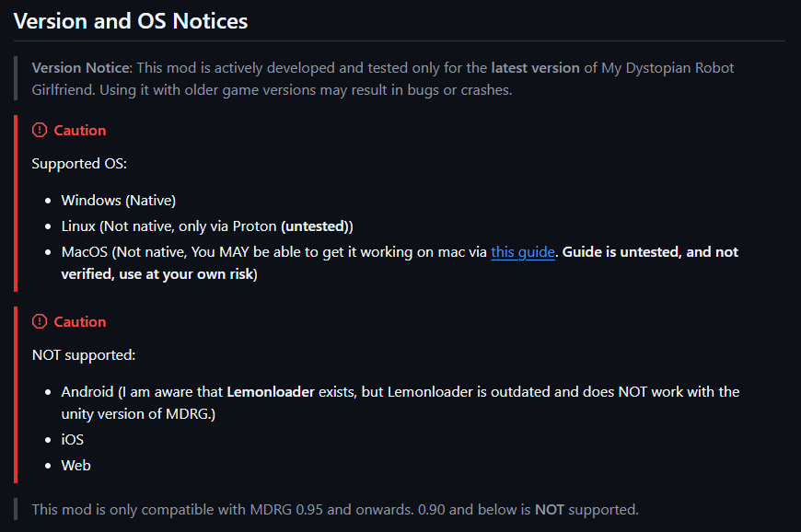801x532 pixels.
Task: Open the "this guide" link
Action: (523, 251)
